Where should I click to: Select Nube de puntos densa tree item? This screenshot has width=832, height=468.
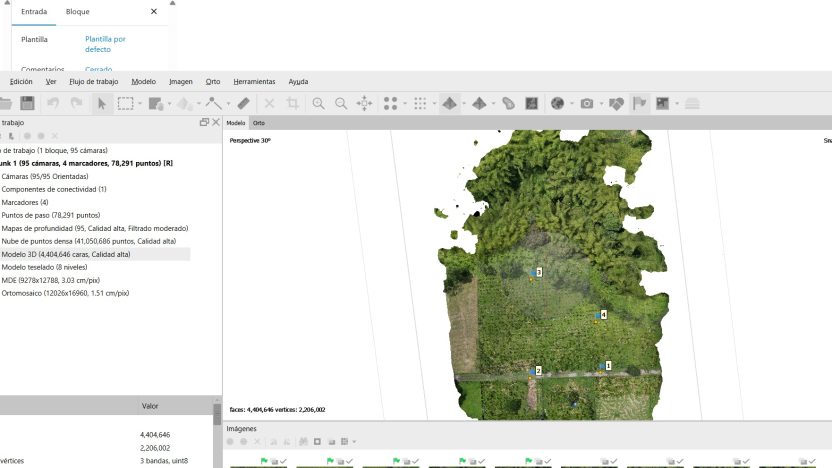click(x=89, y=241)
